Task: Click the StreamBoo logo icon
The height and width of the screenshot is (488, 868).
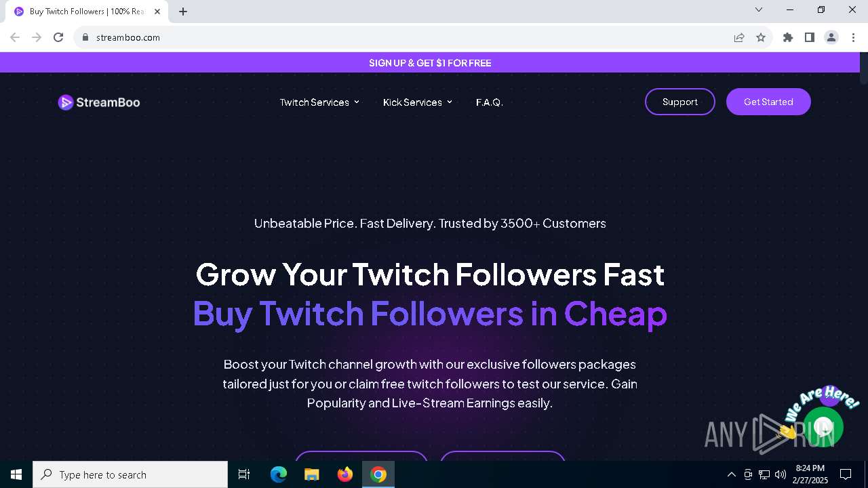Action: click(x=66, y=102)
